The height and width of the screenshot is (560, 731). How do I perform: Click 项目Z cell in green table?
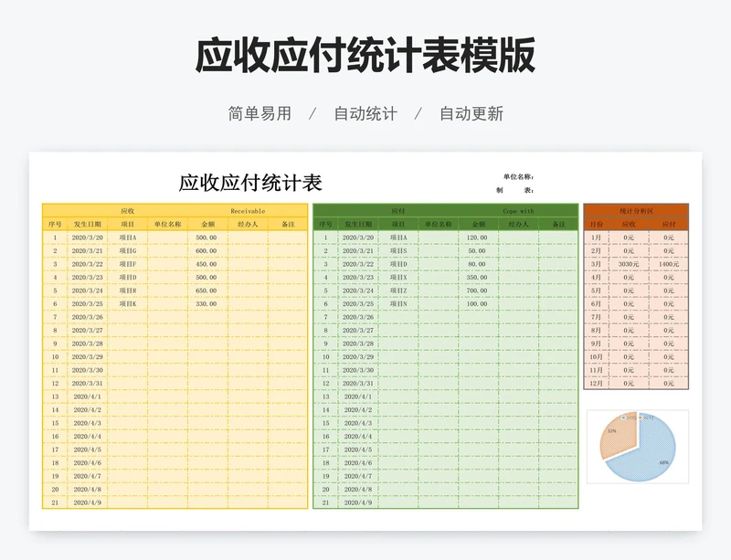point(398,291)
